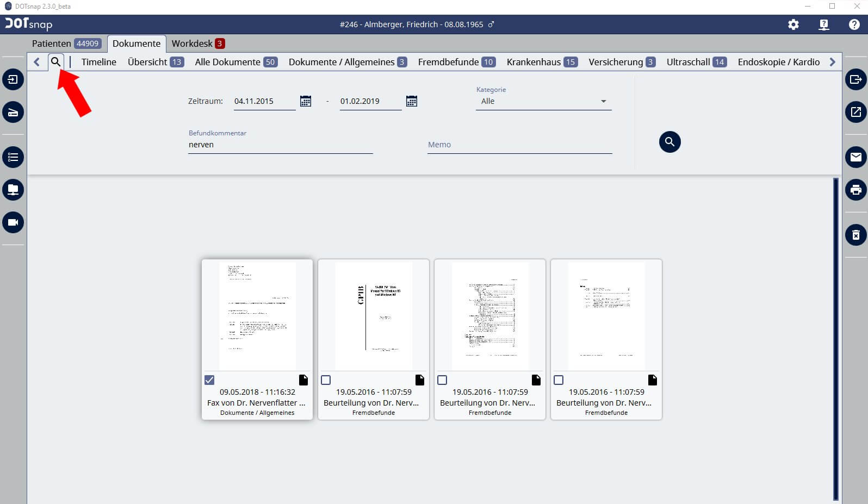Open the Fremdbefunde tab
The width and height of the screenshot is (868, 504).
click(x=456, y=62)
